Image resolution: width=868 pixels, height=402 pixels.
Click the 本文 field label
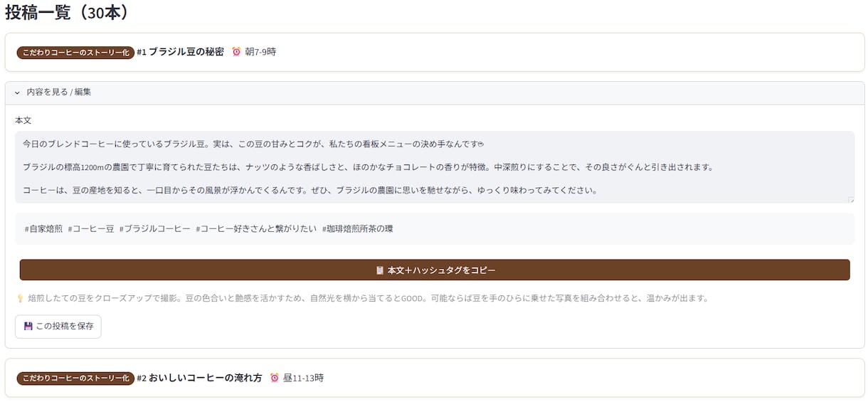tap(23, 121)
